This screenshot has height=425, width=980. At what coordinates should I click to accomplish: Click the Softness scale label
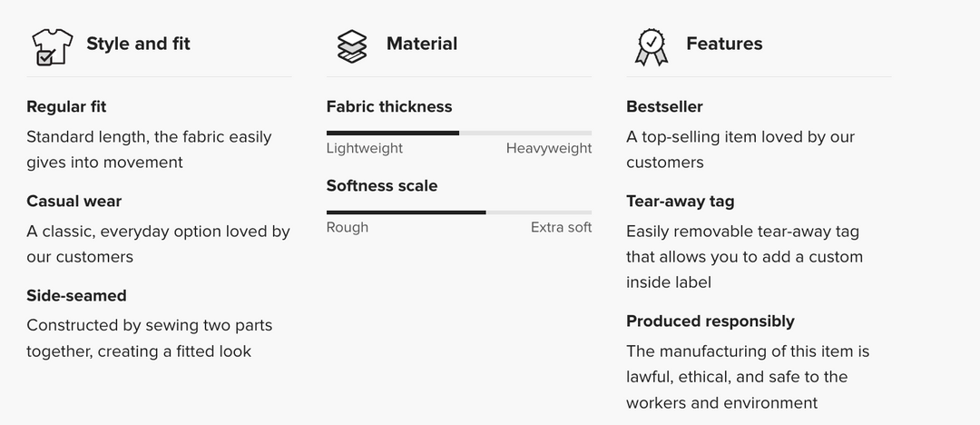pyautogui.click(x=381, y=185)
